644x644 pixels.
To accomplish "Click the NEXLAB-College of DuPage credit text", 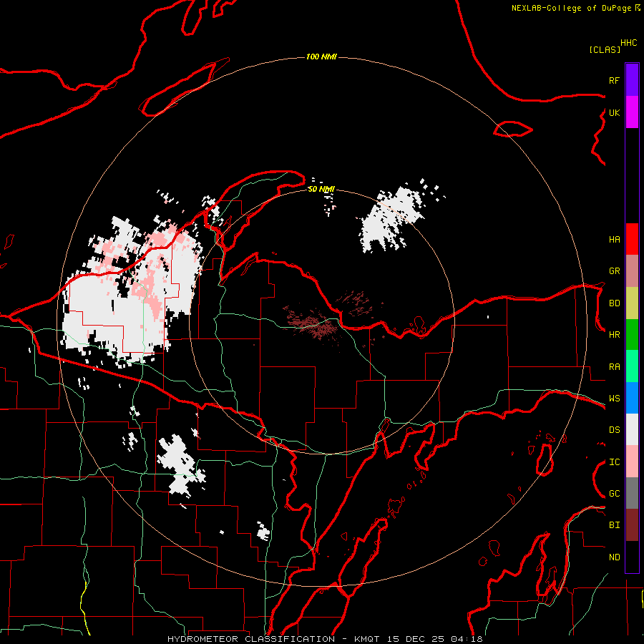I will point(571,8).
